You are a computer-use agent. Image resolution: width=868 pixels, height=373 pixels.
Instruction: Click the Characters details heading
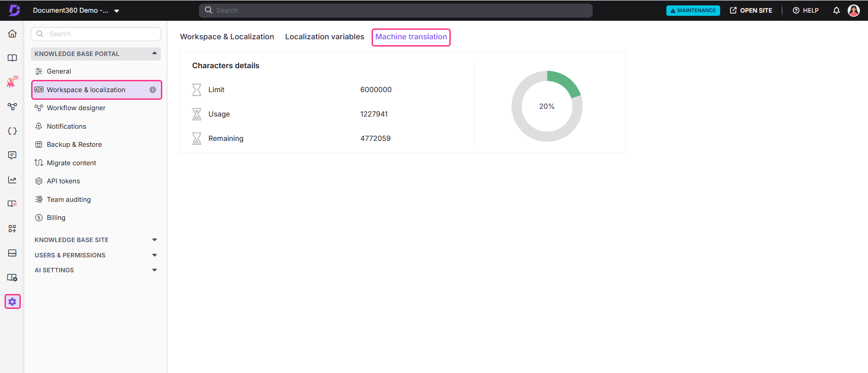click(x=226, y=65)
